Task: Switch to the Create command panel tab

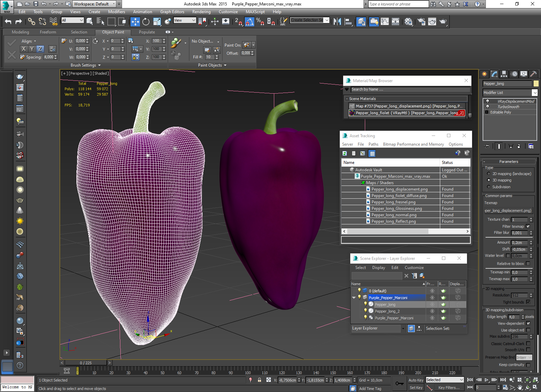Action: point(485,74)
